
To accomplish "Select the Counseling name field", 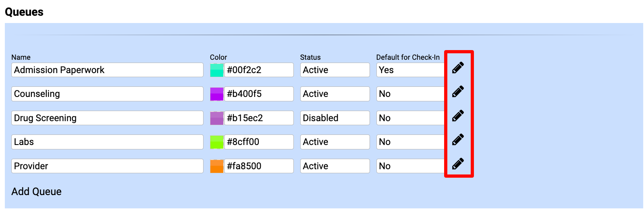I will coord(107,94).
